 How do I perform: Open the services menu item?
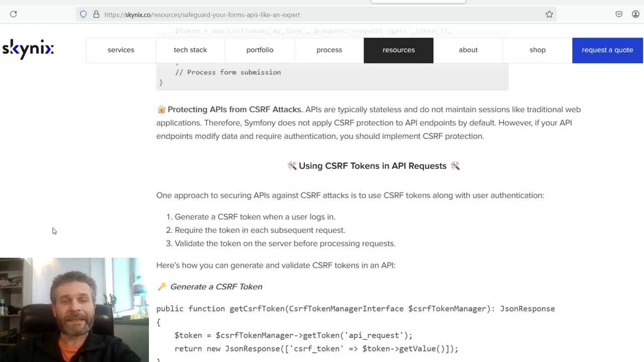click(x=121, y=50)
